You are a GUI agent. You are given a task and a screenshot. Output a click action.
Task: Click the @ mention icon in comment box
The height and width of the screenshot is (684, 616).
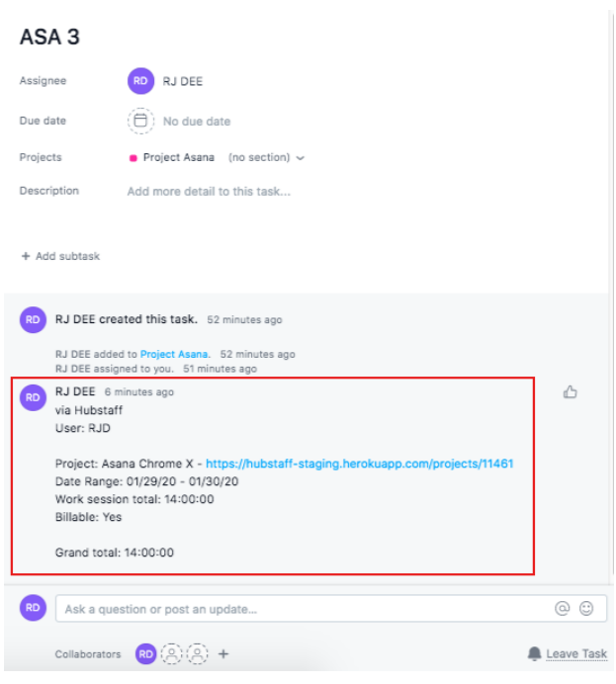click(563, 609)
